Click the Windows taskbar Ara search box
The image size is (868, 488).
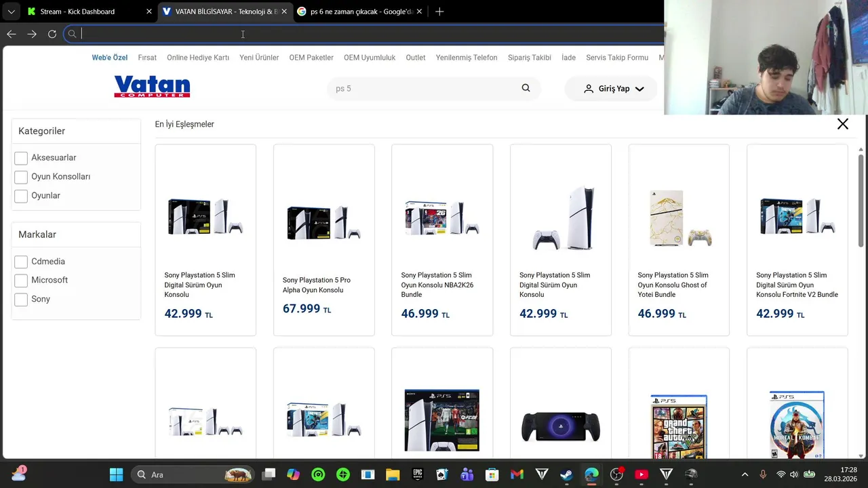(x=193, y=474)
